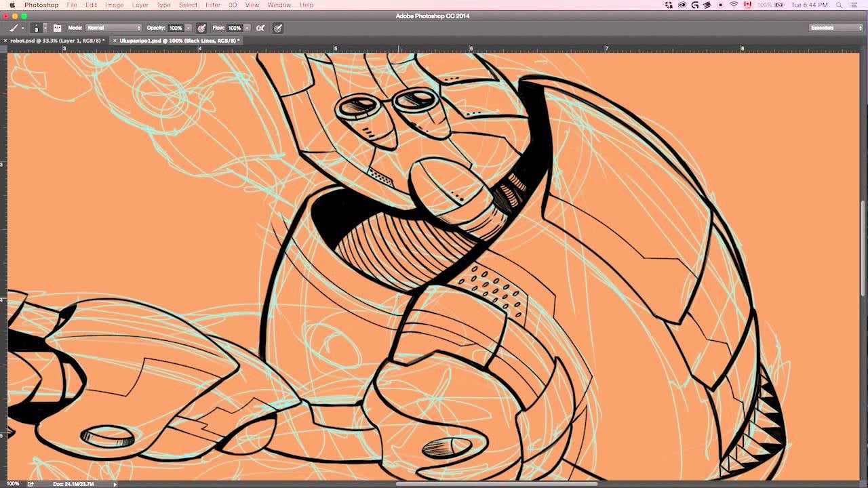Image resolution: width=868 pixels, height=488 pixels.
Task: Toggle pressure control for brush size
Action: [278, 28]
